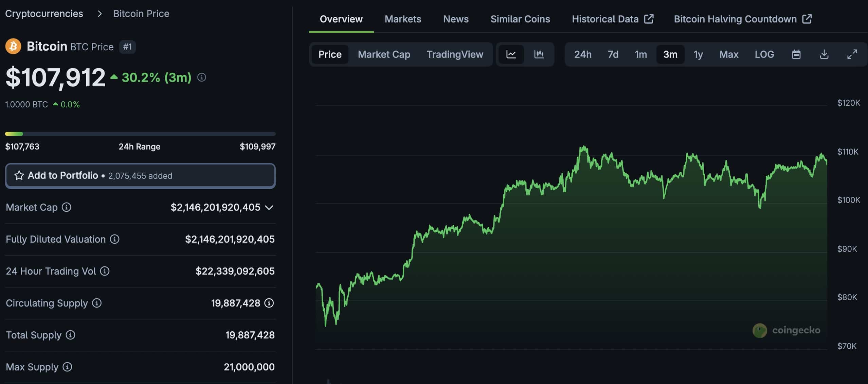Click info icon after 19,887,428 circulating value
Image resolution: width=868 pixels, height=384 pixels.
pyautogui.click(x=269, y=303)
